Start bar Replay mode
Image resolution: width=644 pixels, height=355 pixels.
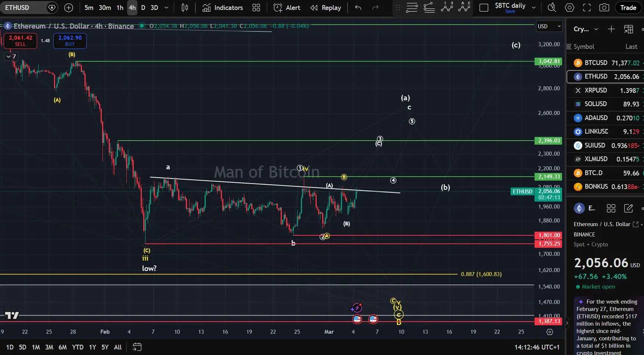[326, 8]
